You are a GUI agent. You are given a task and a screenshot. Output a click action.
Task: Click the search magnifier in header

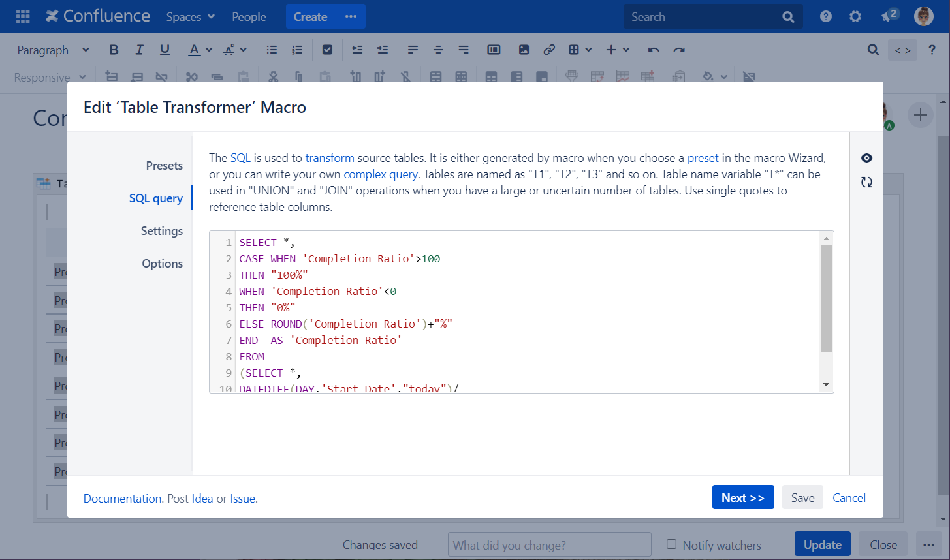point(788,17)
